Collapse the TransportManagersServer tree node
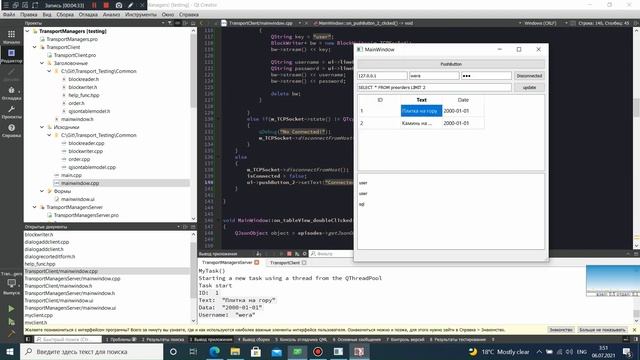 35,207
